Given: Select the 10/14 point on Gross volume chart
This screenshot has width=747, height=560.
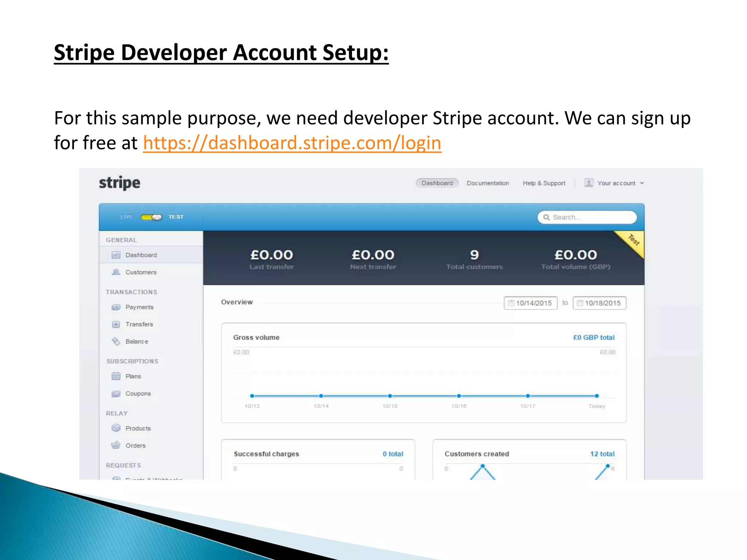Looking at the screenshot, I should click(321, 396).
